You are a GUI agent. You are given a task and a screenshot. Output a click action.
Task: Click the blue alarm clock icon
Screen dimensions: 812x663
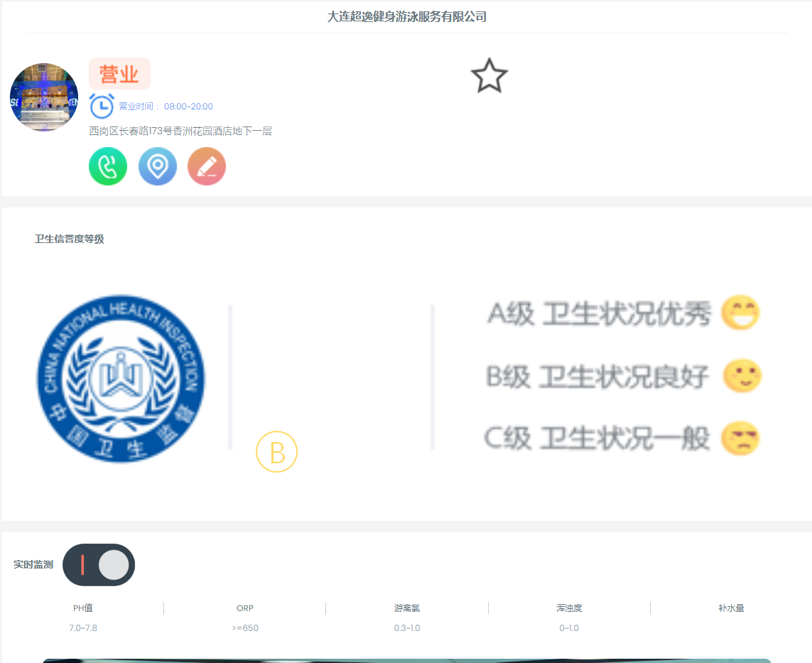[x=102, y=106]
